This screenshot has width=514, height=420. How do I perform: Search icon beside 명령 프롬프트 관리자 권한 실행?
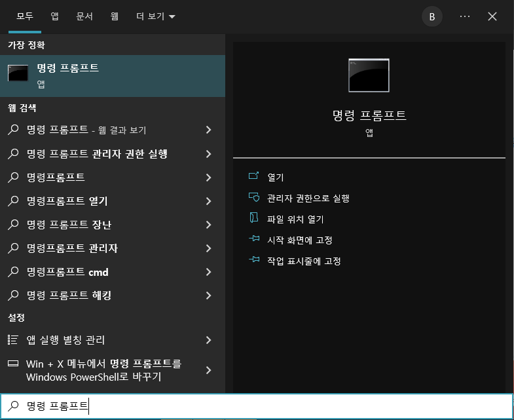tap(13, 154)
